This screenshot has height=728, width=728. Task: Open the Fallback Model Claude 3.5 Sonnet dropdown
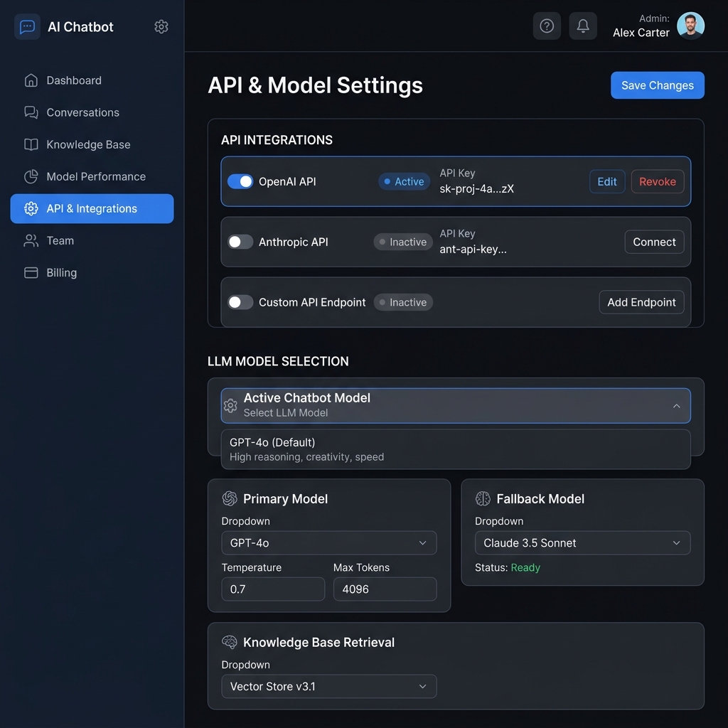pyautogui.click(x=582, y=542)
